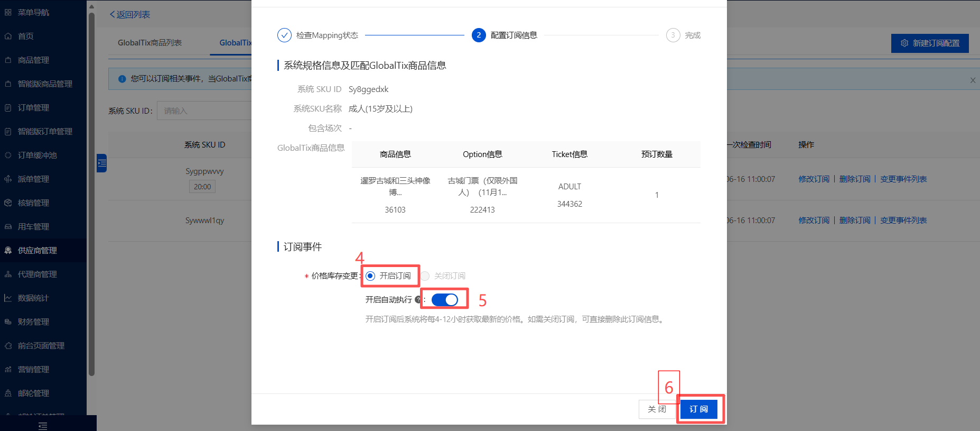Click 变更事件列表 in the Sywwwl1qy row

coord(903,220)
